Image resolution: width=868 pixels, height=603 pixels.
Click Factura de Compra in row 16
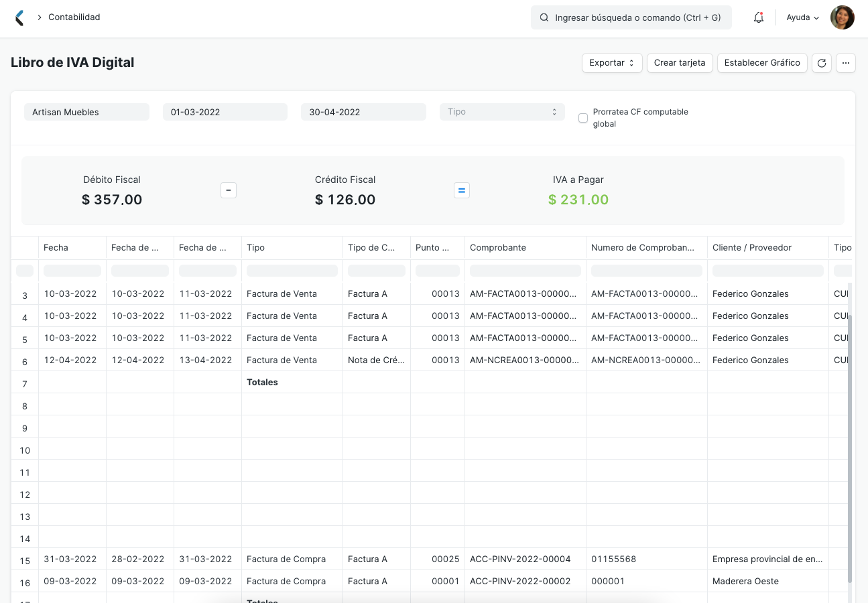tap(292, 582)
